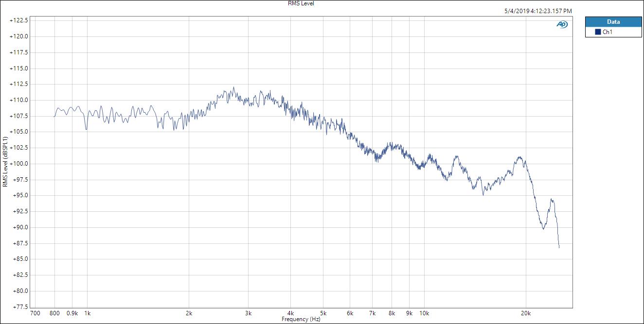The width and height of the screenshot is (644, 324).
Task: Click the 5k x-axis tick label
Action: click(323, 313)
